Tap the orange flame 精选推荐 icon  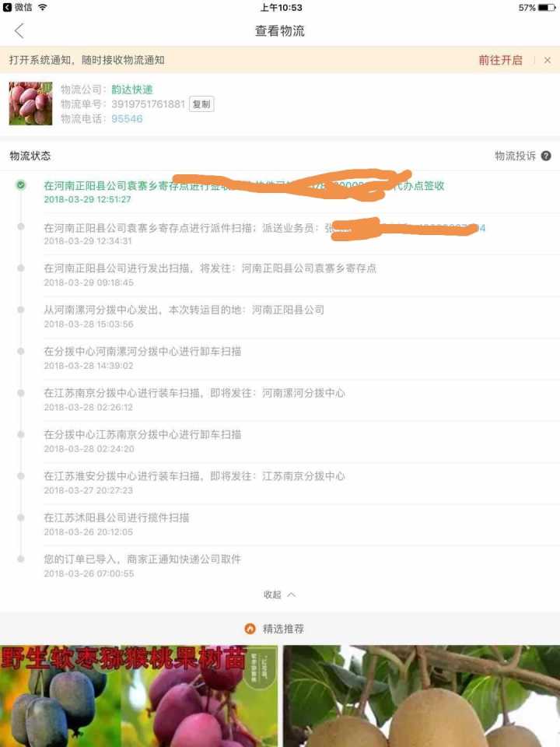250,629
